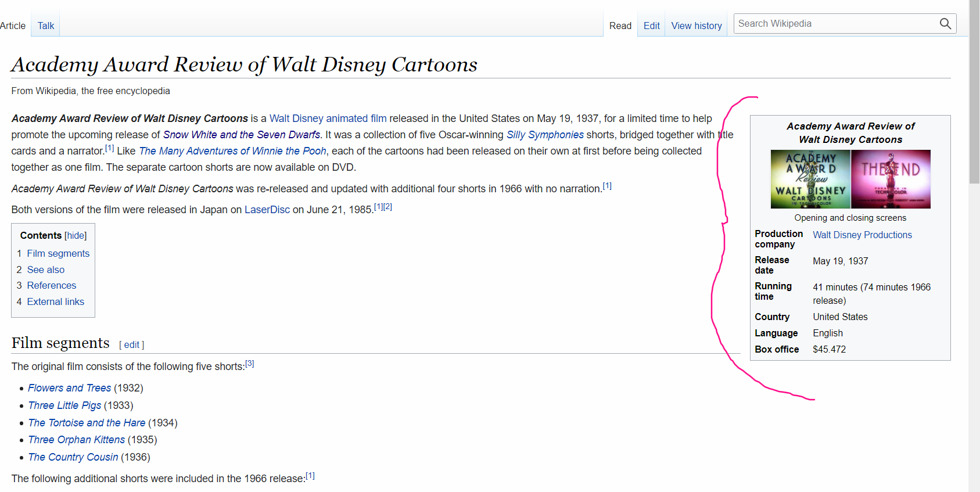Open the Article tab
The height and width of the screenshot is (492, 980).
pyautogui.click(x=13, y=26)
